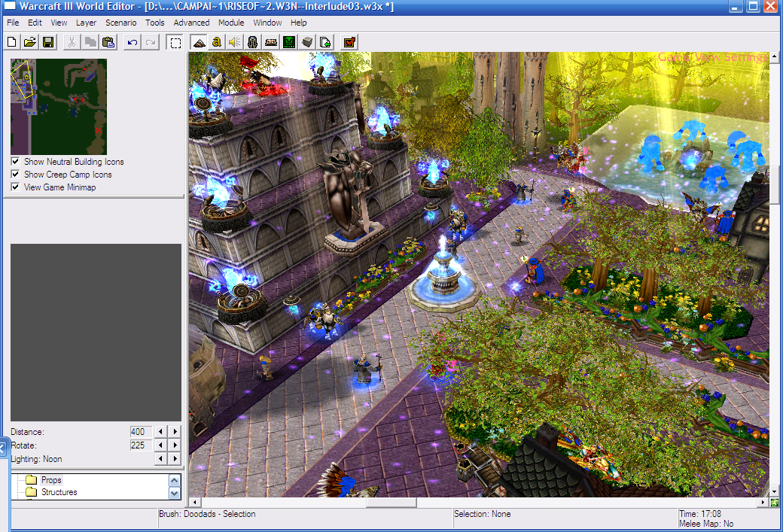Increase Distance with right arrow
The image size is (783, 532).
pos(175,432)
